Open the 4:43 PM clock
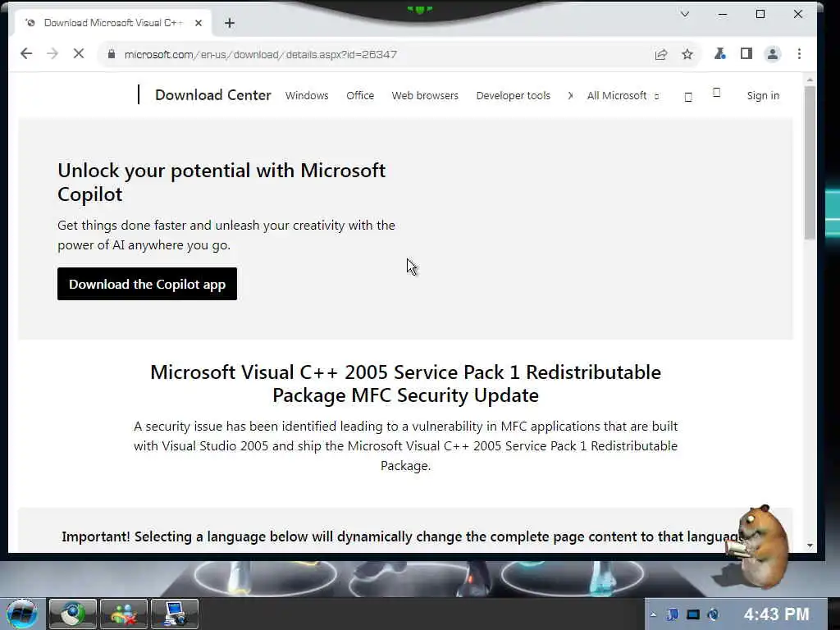840x630 pixels. [776, 614]
